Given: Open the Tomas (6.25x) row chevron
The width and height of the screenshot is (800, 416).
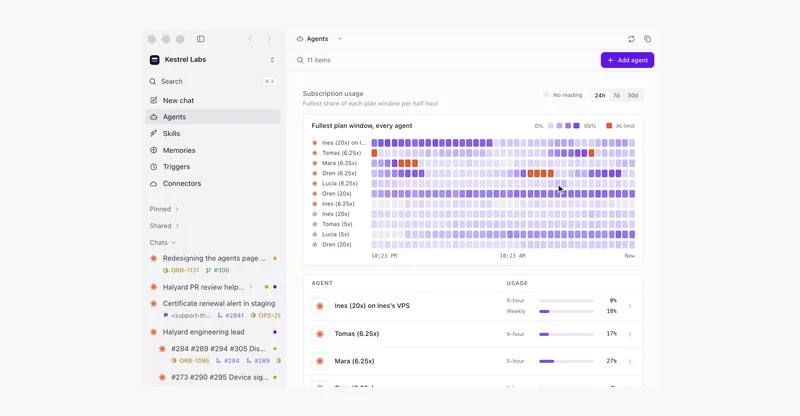Looking at the screenshot, I should (x=630, y=334).
